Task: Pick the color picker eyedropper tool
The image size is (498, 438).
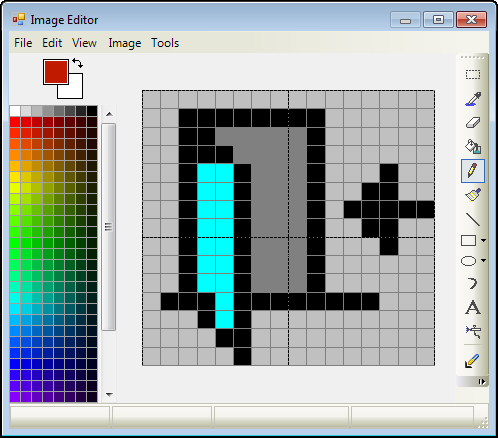Action: click(x=473, y=99)
